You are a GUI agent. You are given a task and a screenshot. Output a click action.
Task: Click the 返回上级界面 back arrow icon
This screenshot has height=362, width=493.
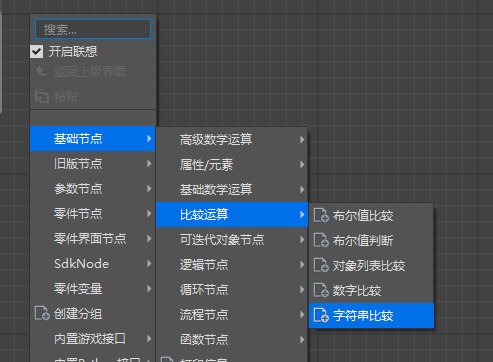[x=42, y=71]
